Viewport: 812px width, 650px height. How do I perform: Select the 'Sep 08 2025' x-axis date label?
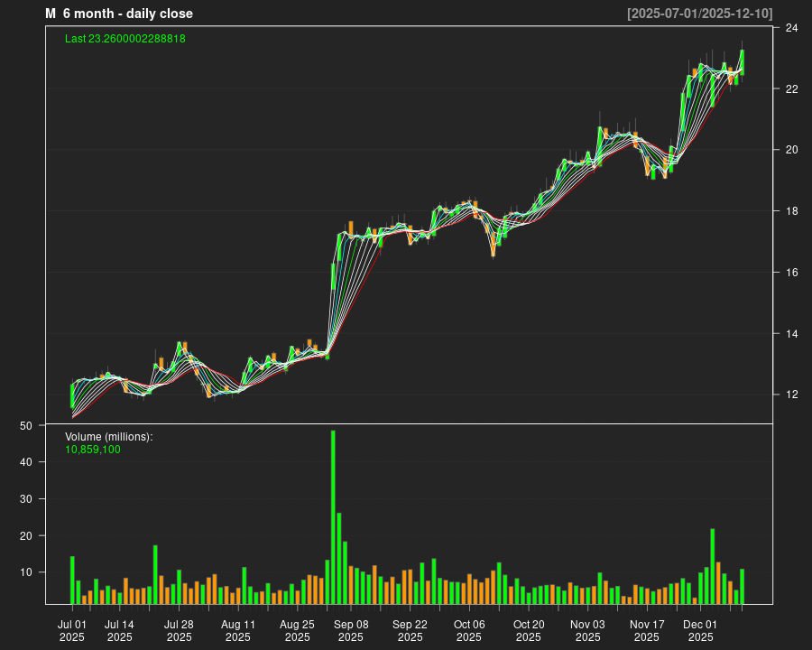[x=351, y=630]
